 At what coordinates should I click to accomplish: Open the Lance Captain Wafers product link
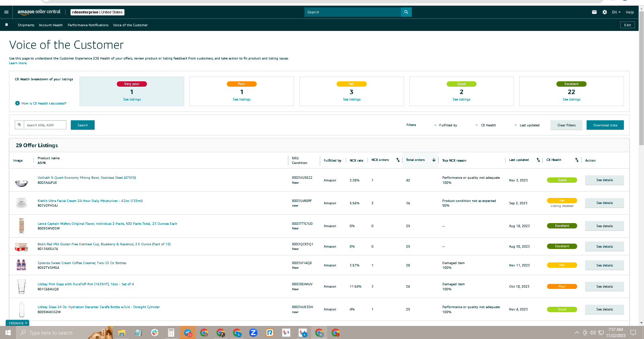107,224
